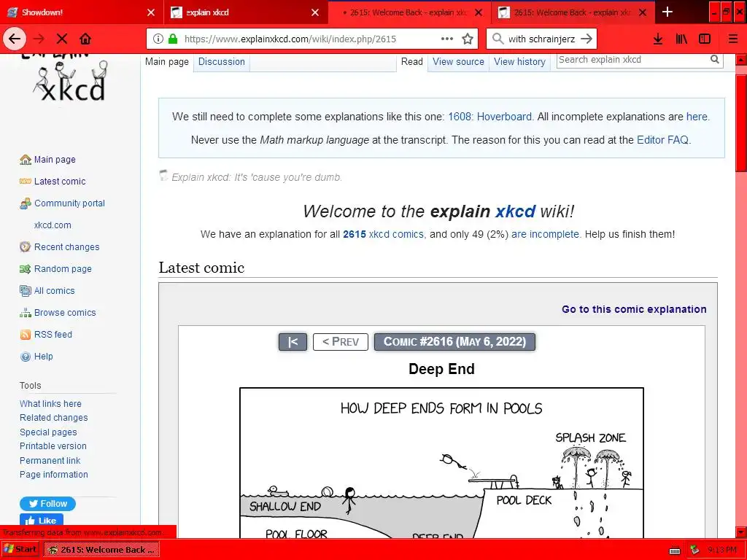747x560 pixels.
Task: Click the Latest comic NEW icon
Action: [26, 182]
